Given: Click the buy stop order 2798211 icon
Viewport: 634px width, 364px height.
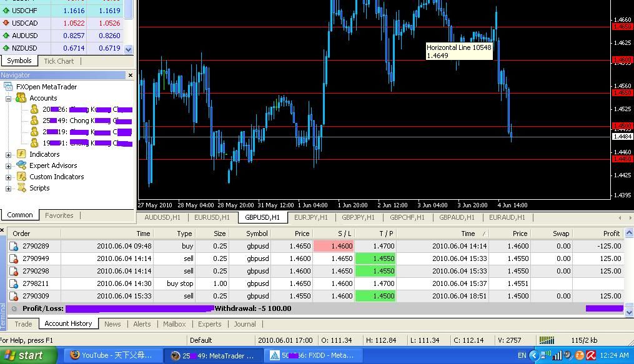Looking at the screenshot, I should [13, 283].
